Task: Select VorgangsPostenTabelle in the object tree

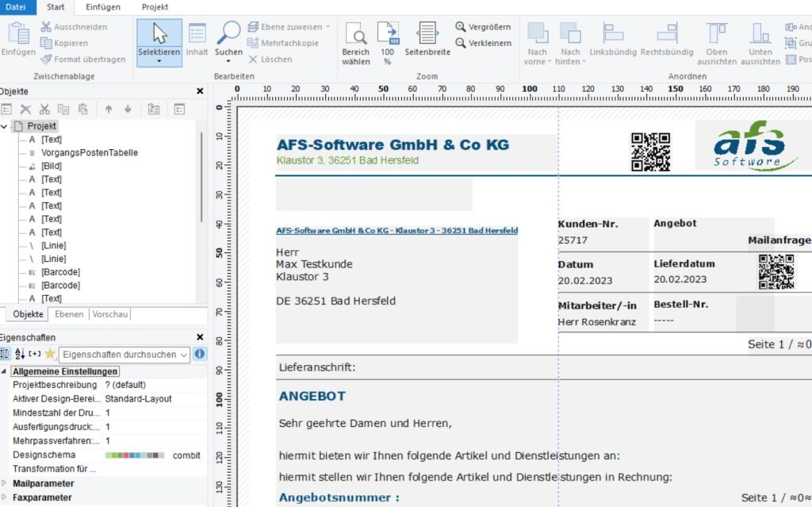Action: point(90,153)
